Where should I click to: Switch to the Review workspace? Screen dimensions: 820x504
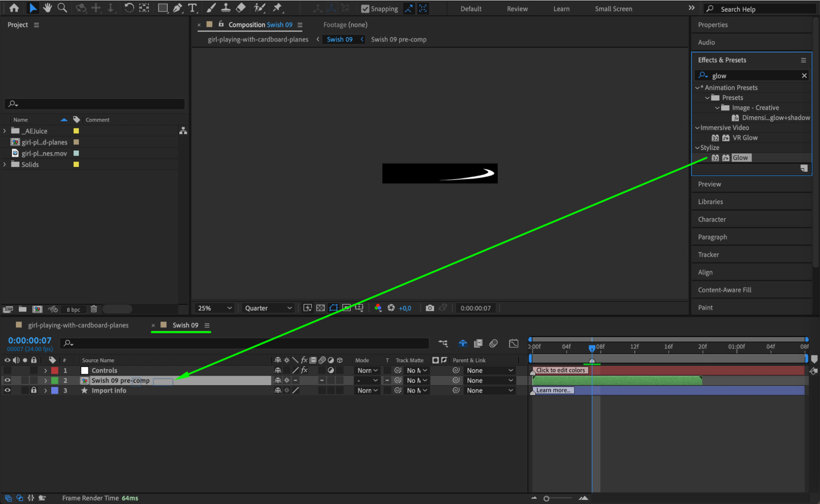517,9
